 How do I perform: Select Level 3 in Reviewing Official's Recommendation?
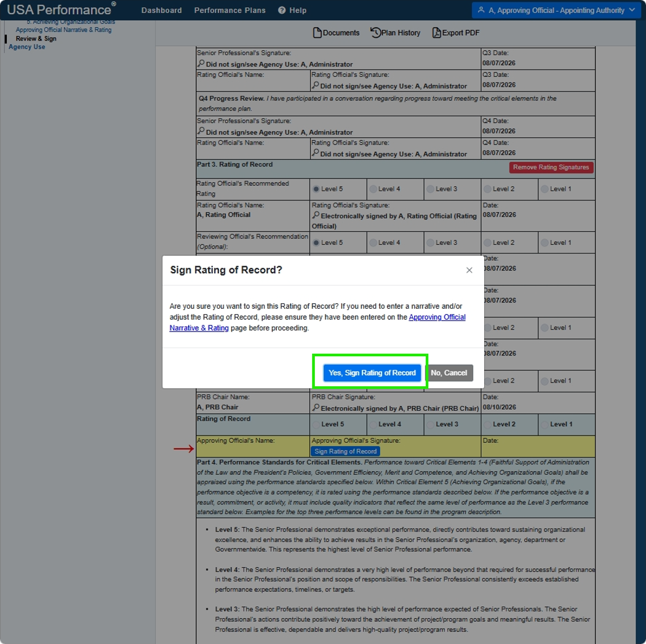point(431,243)
